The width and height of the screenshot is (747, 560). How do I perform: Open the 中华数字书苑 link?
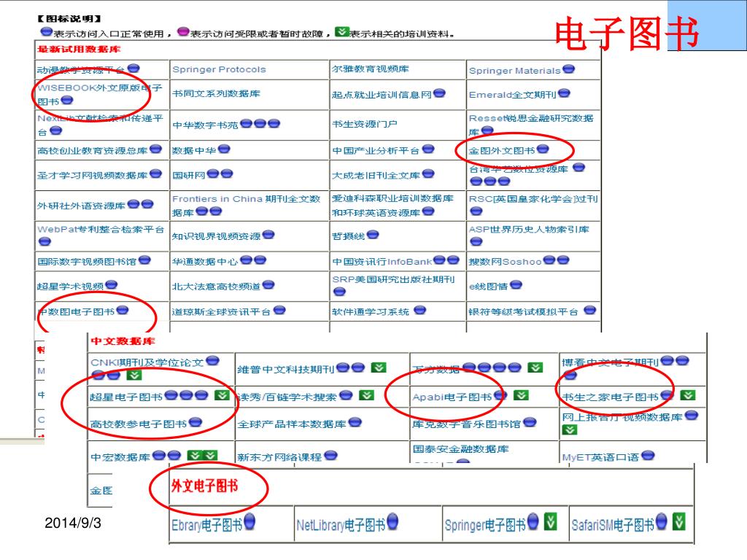[x=205, y=125]
